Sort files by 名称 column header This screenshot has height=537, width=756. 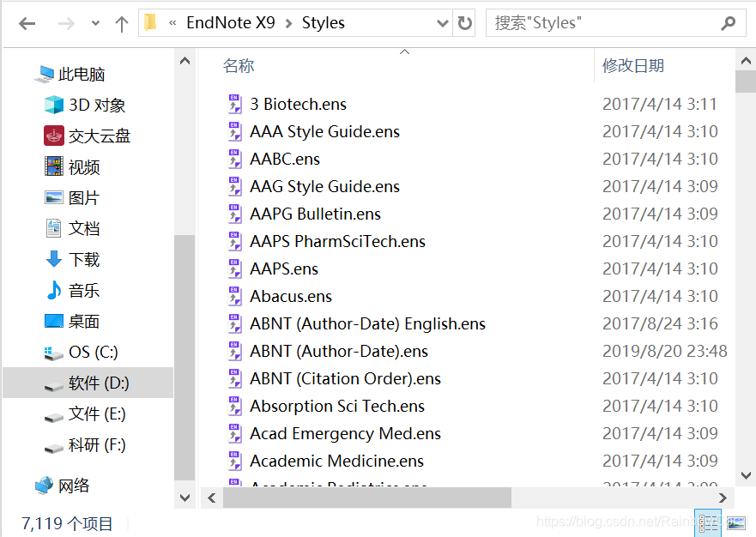click(239, 65)
